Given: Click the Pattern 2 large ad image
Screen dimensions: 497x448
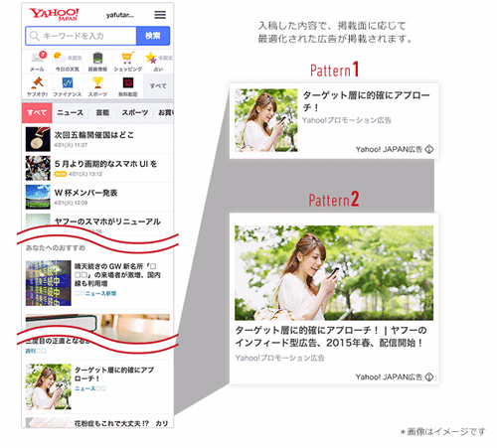Looking at the screenshot, I should pos(334,273).
